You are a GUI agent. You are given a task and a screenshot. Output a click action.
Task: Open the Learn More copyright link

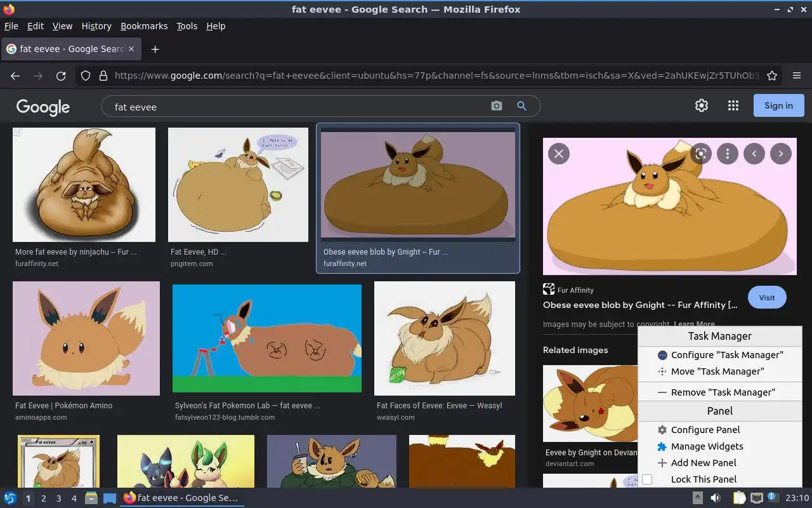click(694, 324)
